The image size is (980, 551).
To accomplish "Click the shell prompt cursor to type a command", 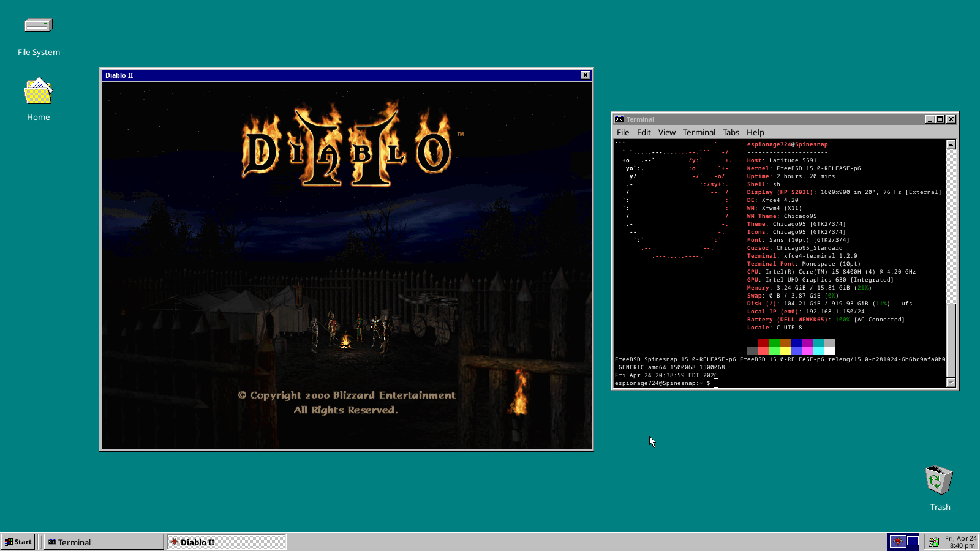I will (x=715, y=382).
